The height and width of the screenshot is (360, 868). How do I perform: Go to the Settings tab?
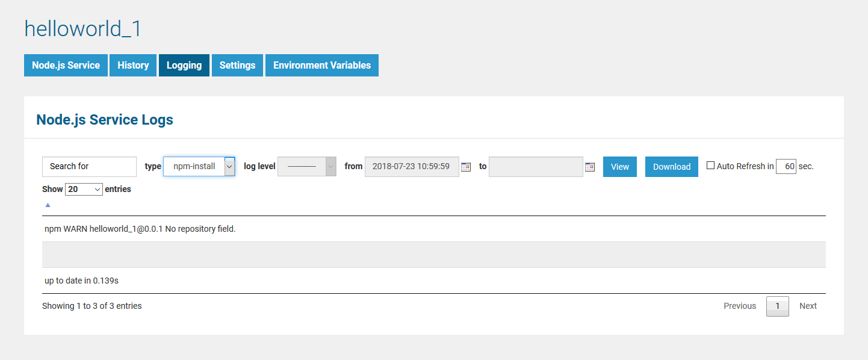(x=237, y=65)
